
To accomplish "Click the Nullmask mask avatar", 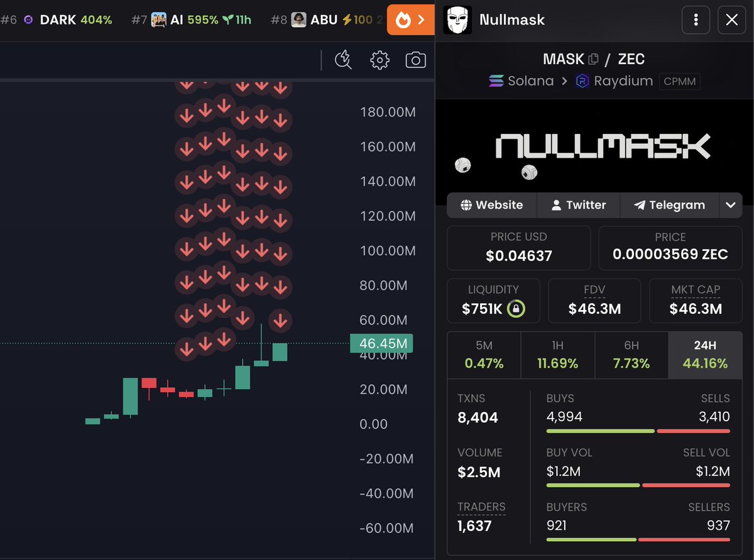I will pos(458,20).
